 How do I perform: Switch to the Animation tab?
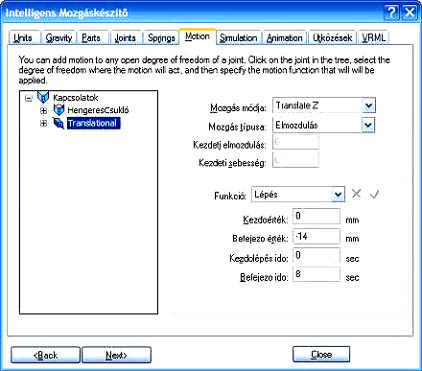[x=284, y=38]
